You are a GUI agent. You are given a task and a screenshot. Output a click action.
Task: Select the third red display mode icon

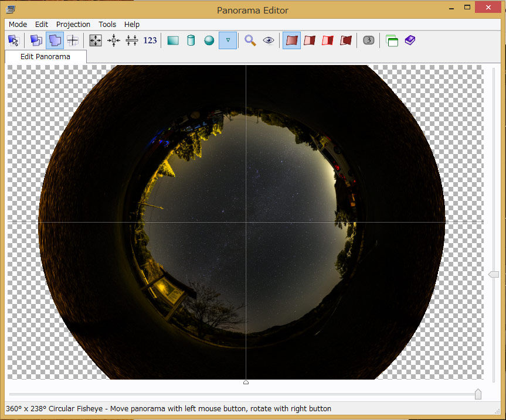[328, 40]
